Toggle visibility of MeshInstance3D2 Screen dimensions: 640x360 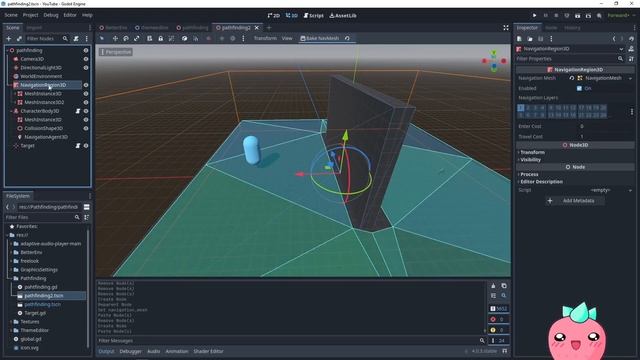[86, 102]
